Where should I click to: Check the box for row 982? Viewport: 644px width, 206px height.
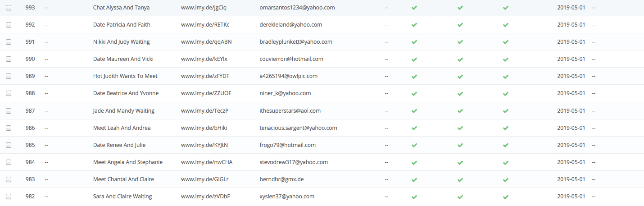click(x=9, y=197)
